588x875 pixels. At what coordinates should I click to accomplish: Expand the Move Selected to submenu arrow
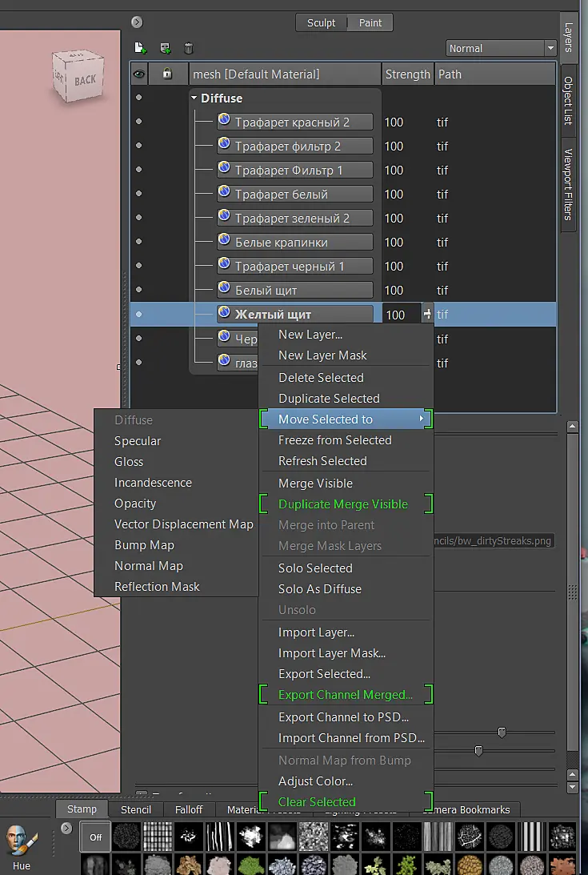coord(422,419)
